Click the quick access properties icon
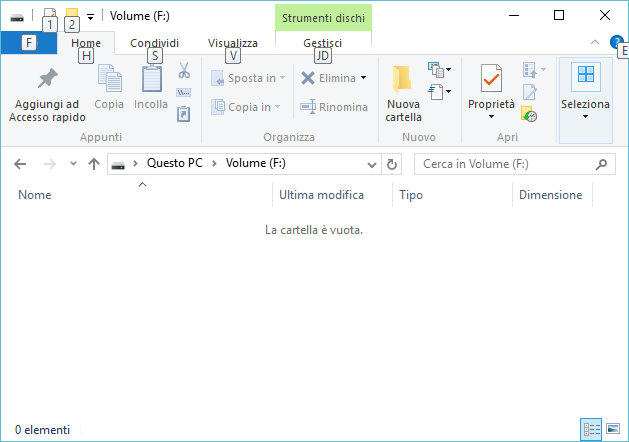Screen dimensions: 629x442 (x=49, y=16)
